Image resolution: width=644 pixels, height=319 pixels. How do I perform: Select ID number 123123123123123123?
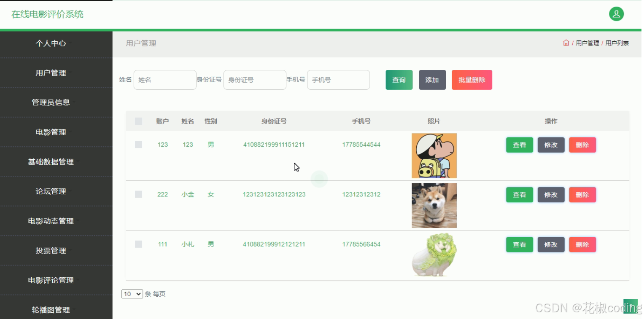[274, 194]
